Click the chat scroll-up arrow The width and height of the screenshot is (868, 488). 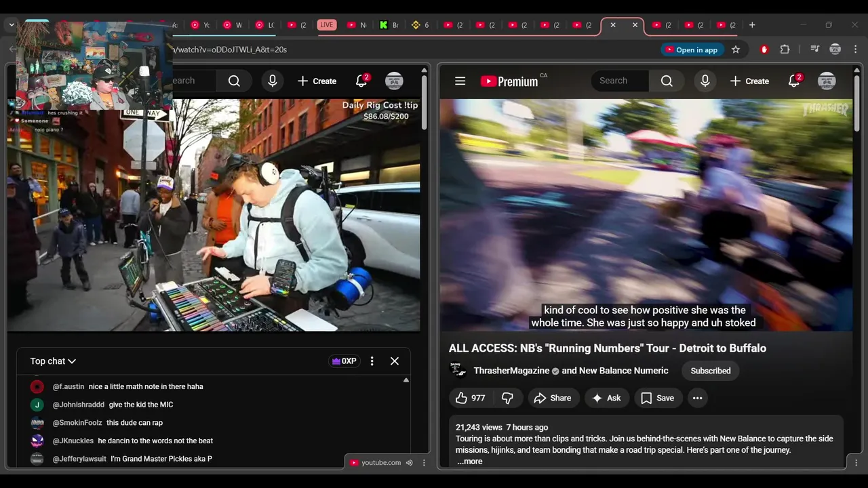point(406,380)
